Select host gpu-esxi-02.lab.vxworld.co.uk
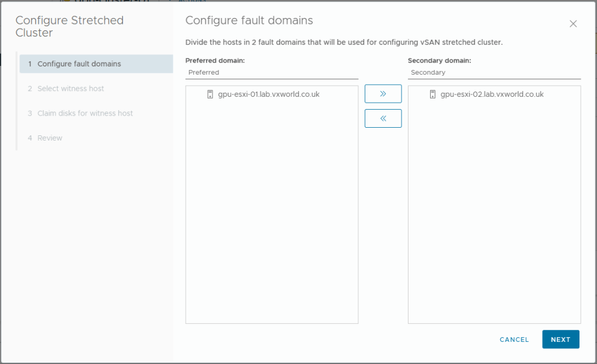 pyautogui.click(x=492, y=94)
